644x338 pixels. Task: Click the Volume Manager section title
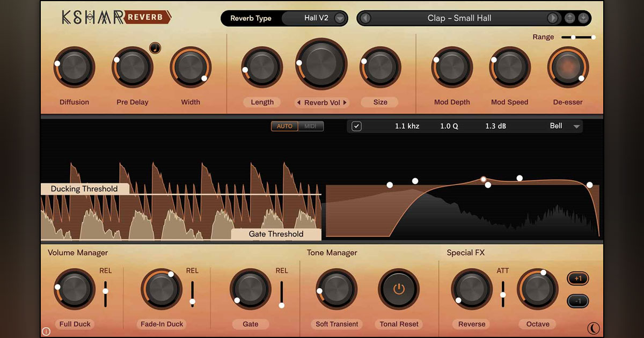click(78, 253)
